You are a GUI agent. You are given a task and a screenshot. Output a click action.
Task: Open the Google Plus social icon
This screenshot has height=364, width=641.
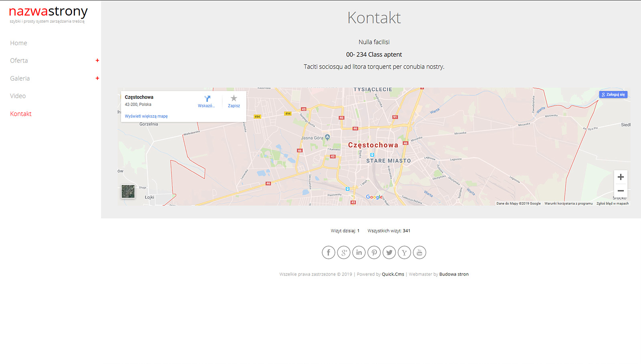[343, 252]
